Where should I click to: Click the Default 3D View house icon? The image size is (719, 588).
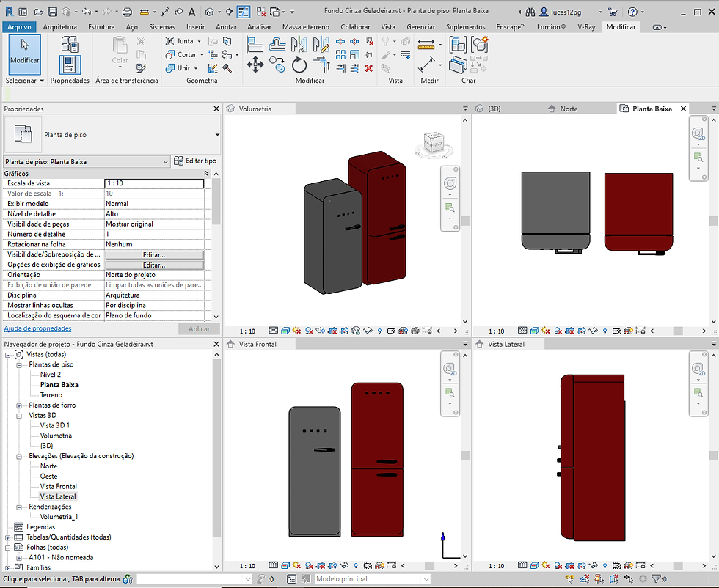209,12
